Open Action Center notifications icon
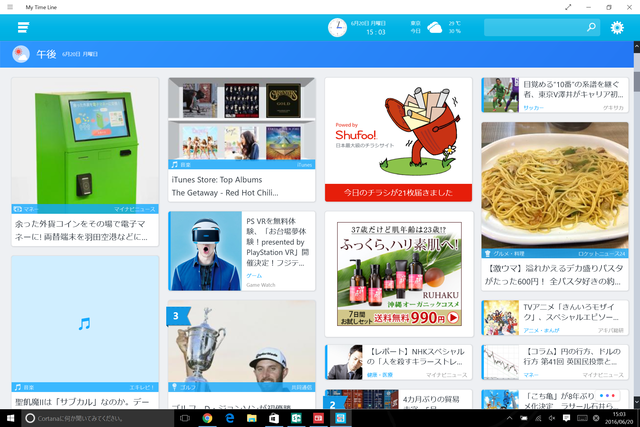The image size is (640, 427). 567,418
